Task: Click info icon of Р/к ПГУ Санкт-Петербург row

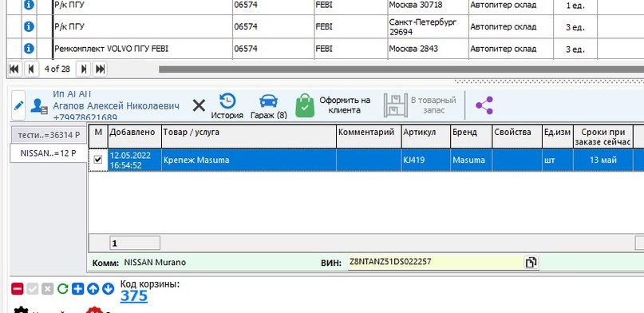Action: 29,26
